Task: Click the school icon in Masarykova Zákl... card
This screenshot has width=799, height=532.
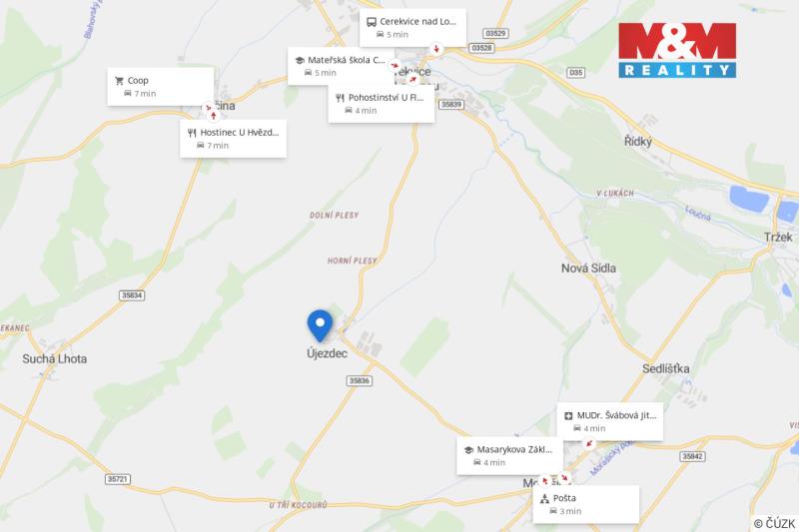Action: click(x=468, y=450)
